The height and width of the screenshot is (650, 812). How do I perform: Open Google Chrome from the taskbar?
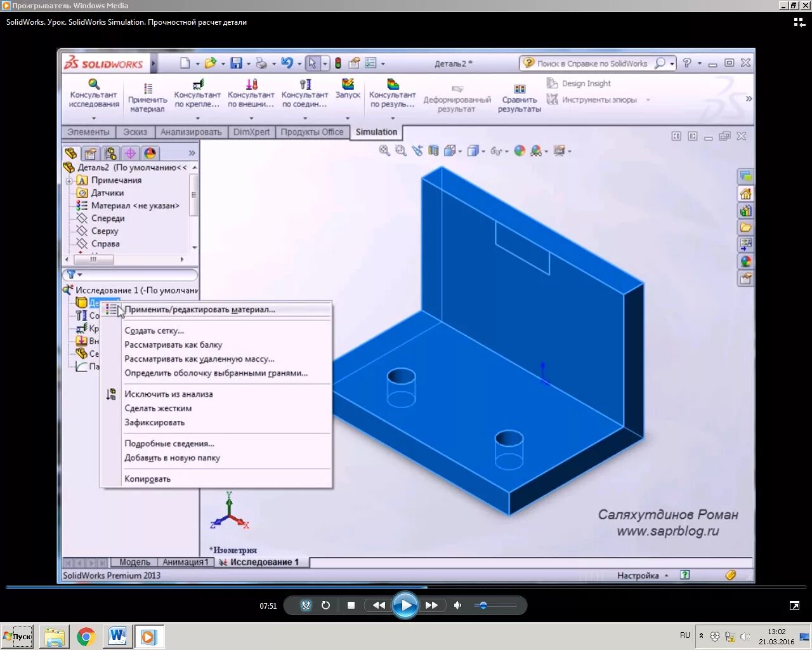point(86,636)
